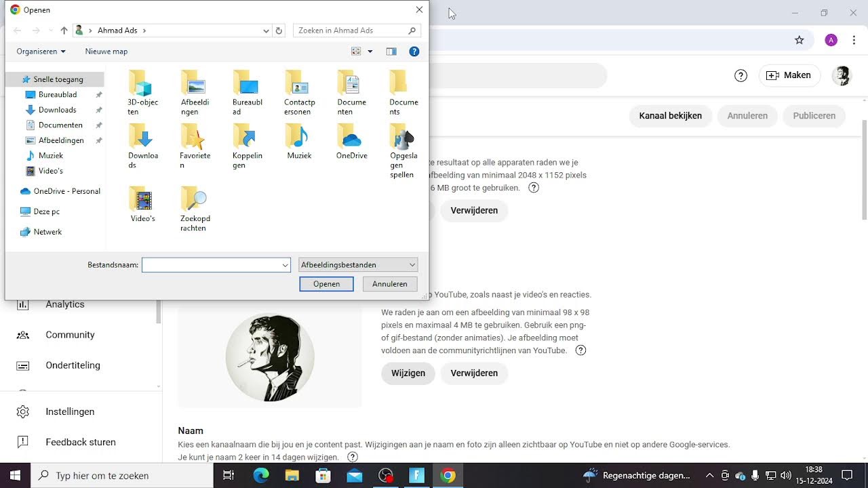Open Ondertiteling in YouTube Studio sidebar

(73, 365)
